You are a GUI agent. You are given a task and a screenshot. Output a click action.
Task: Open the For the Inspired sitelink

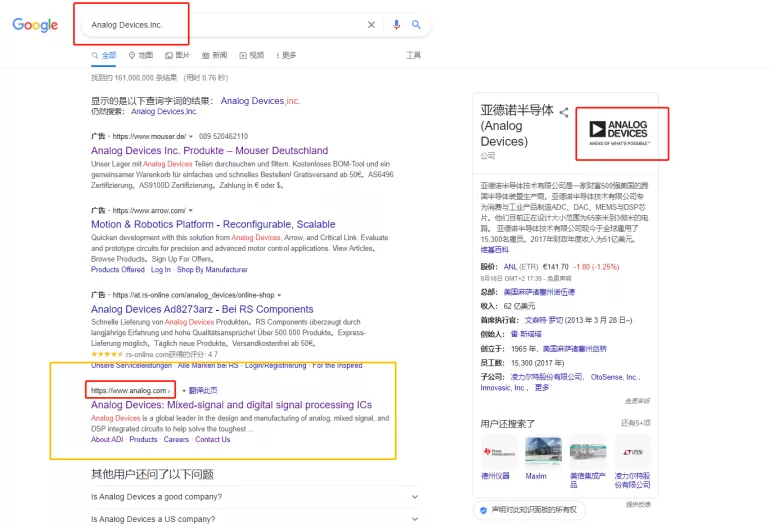pos(337,365)
